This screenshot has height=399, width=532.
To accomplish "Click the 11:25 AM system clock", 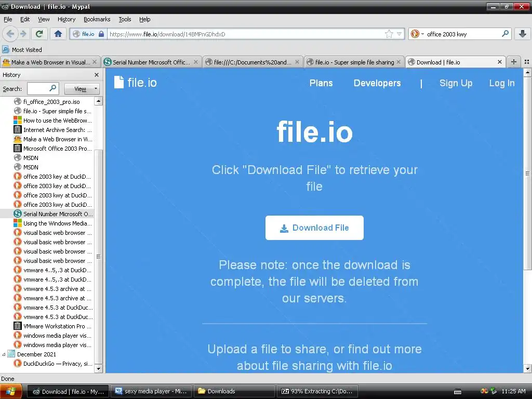I will pyautogui.click(x=513, y=391).
